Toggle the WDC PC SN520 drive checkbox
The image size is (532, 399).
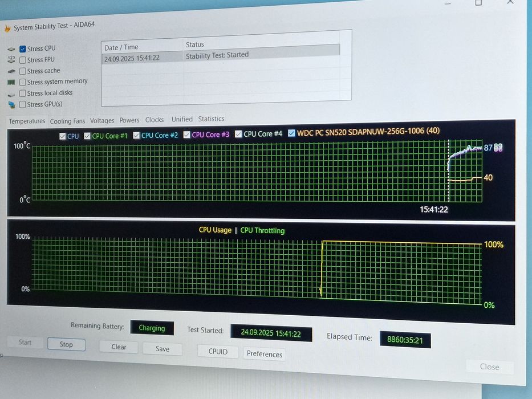click(x=291, y=133)
